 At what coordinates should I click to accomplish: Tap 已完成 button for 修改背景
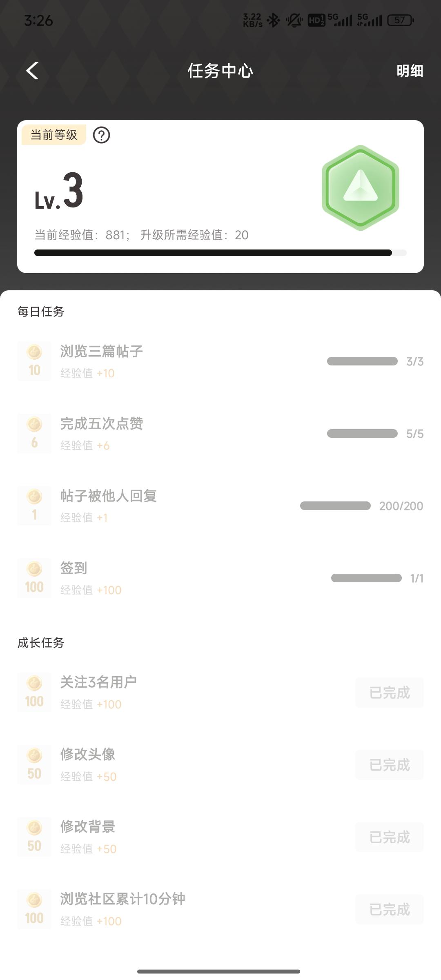click(x=389, y=837)
